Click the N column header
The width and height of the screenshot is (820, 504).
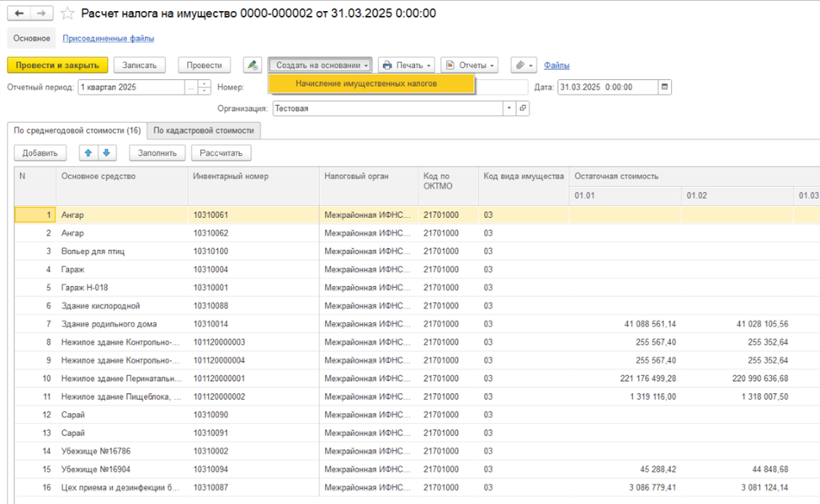[35, 186]
